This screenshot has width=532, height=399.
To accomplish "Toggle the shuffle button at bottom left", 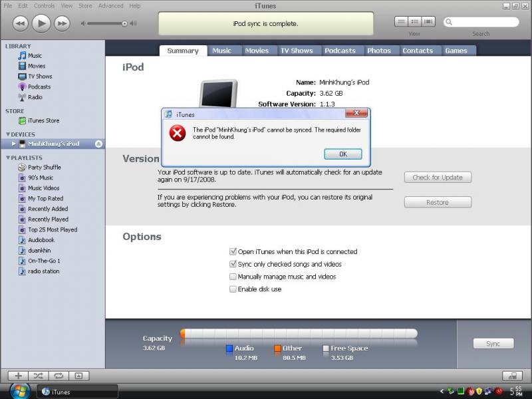I will (38, 376).
